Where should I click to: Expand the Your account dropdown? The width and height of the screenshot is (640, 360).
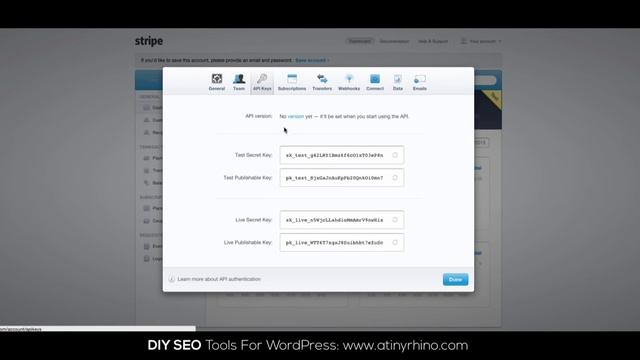(x=481, y=41)
